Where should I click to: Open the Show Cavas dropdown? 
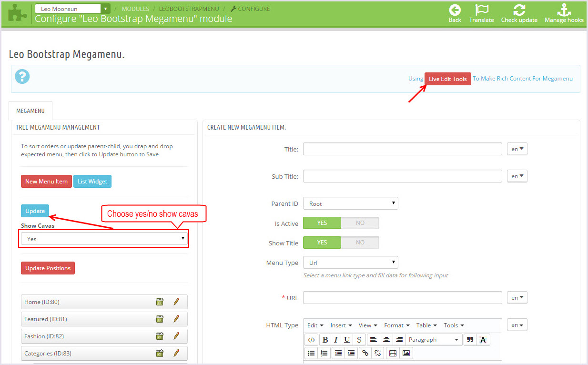pyautogui.click(x=105, y=239)
